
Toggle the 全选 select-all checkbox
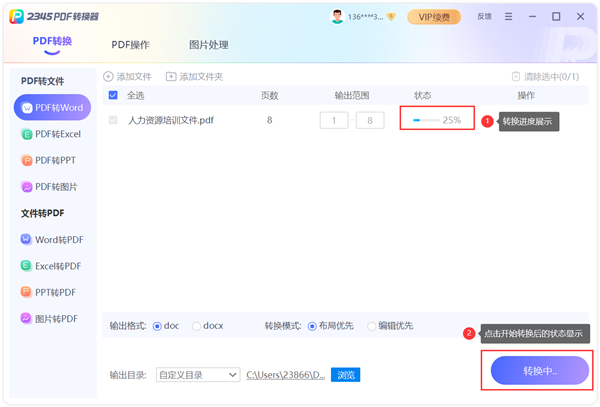(113, 95)
